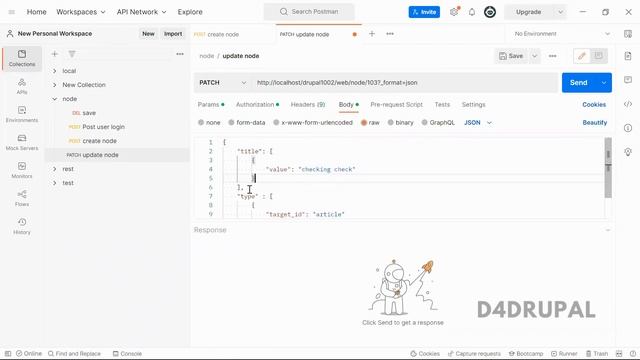This screenshot has width=640, height=360.
Task: Open the No Environment selector
Action: pyautogui.click(x=562, y=34)
